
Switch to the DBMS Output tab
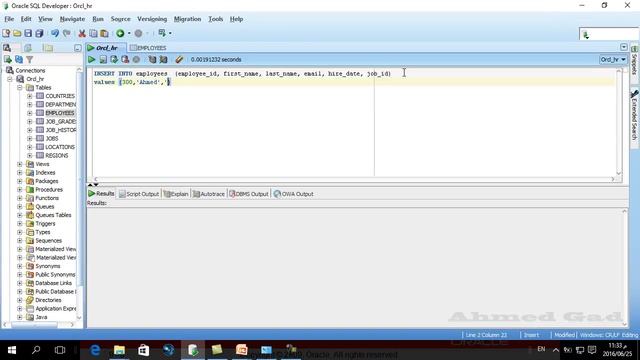tap(249, 194)
